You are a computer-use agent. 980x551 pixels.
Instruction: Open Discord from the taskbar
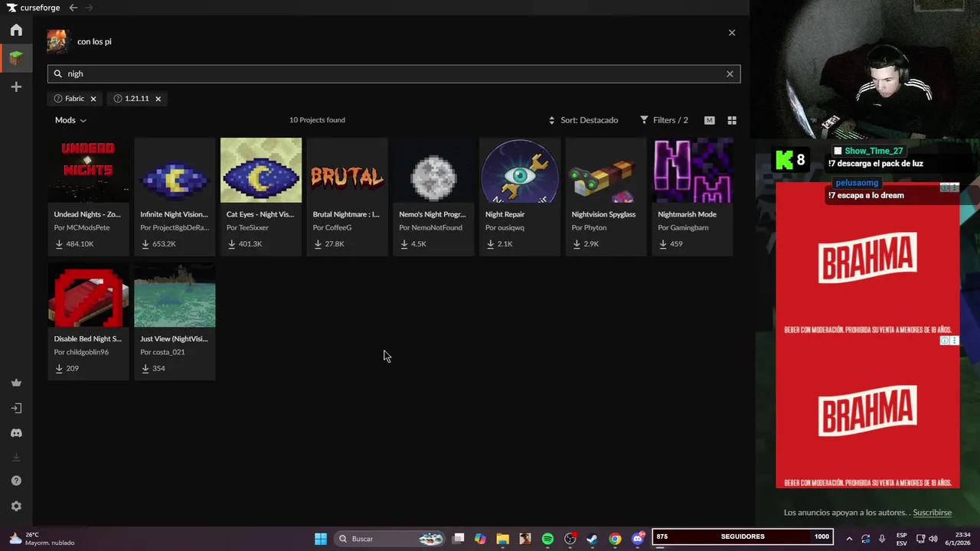(638, 539)
